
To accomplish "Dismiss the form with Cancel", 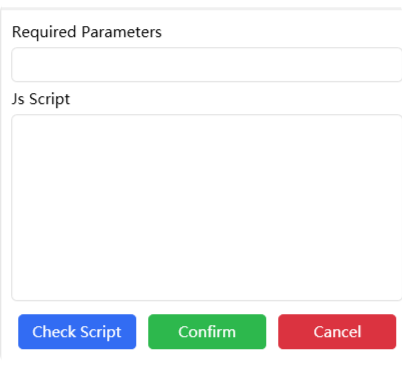I will (x=337, y=332).
